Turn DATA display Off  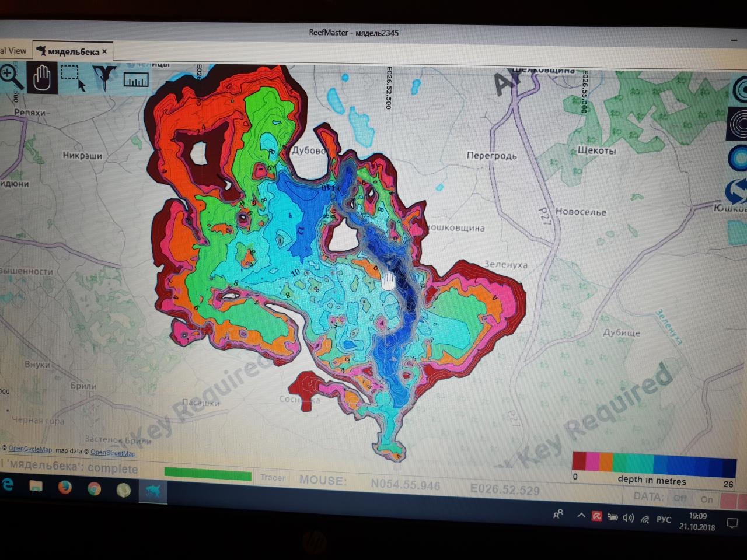[680, 499]
